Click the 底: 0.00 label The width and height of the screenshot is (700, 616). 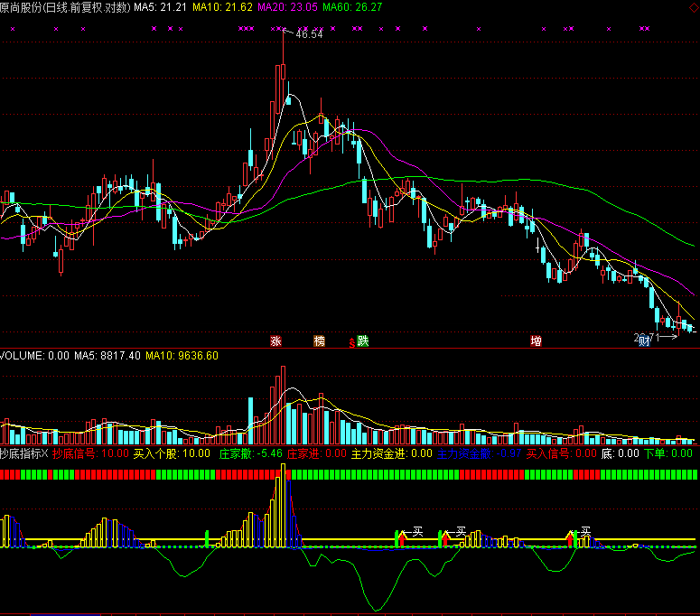621,453
